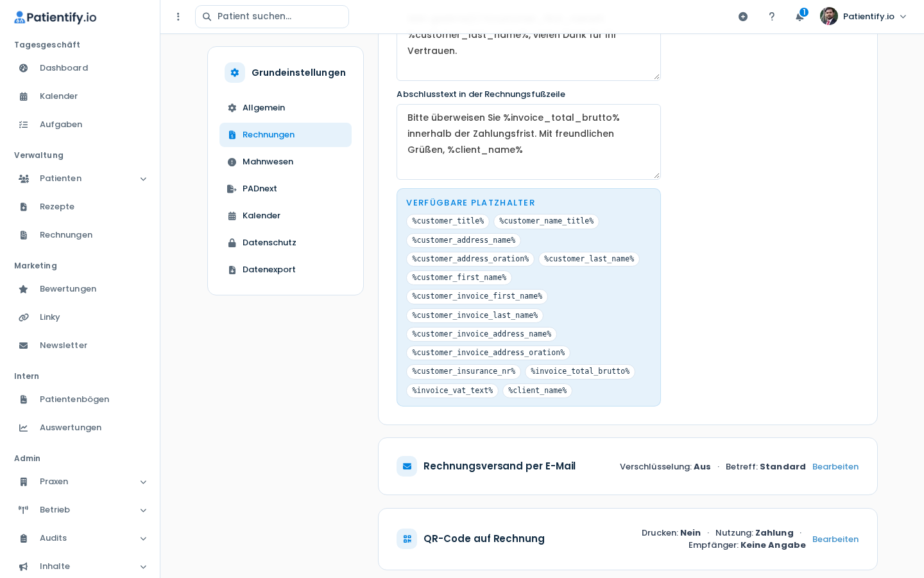The image size is (924, 578).
Task: Open PADnext settings tab
Action: pyautogui.click(x=286, y=189)
